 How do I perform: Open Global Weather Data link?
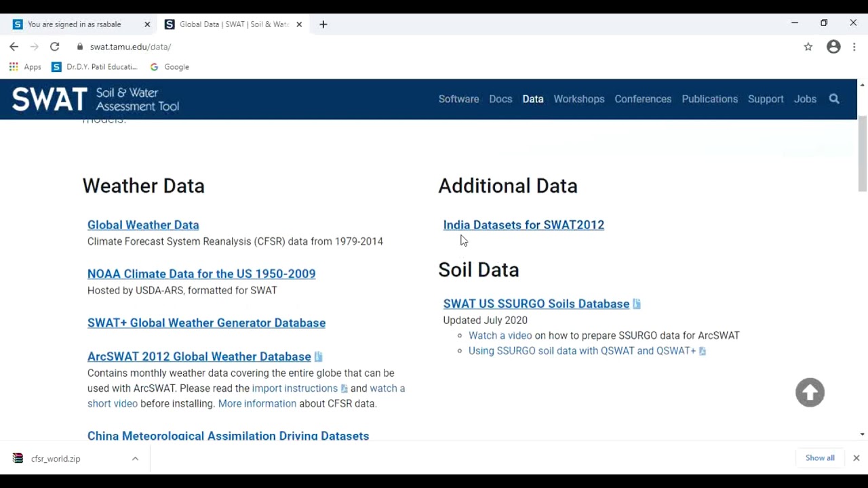click(143, 225)
